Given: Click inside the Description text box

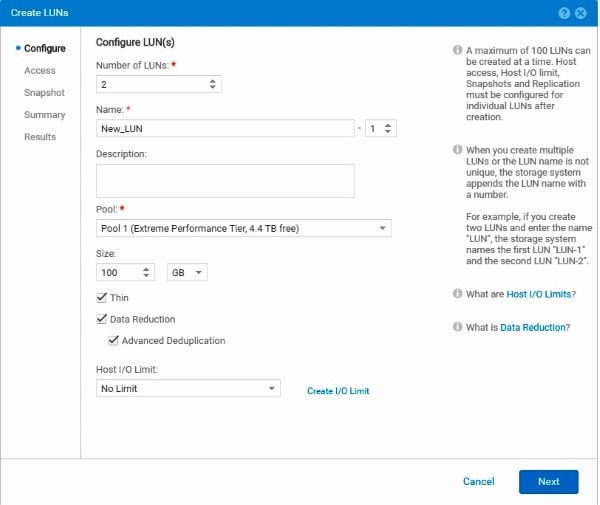Looking at the screenshot, I should (x=225, y=181).
